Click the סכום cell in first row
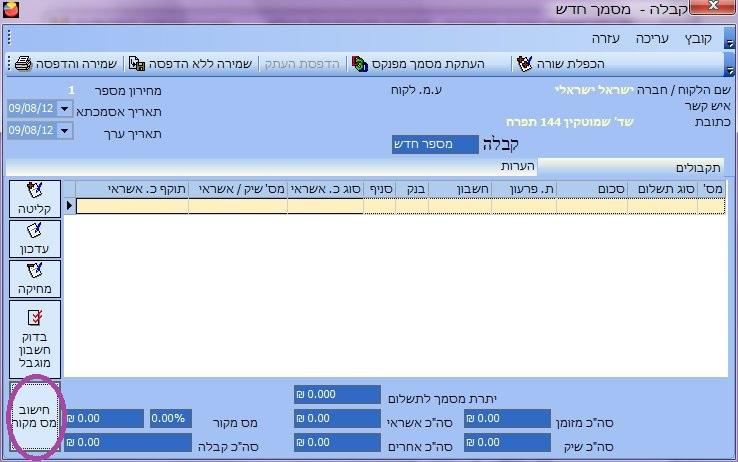Screen dimensions: 738x462 [x=592, y=206]
